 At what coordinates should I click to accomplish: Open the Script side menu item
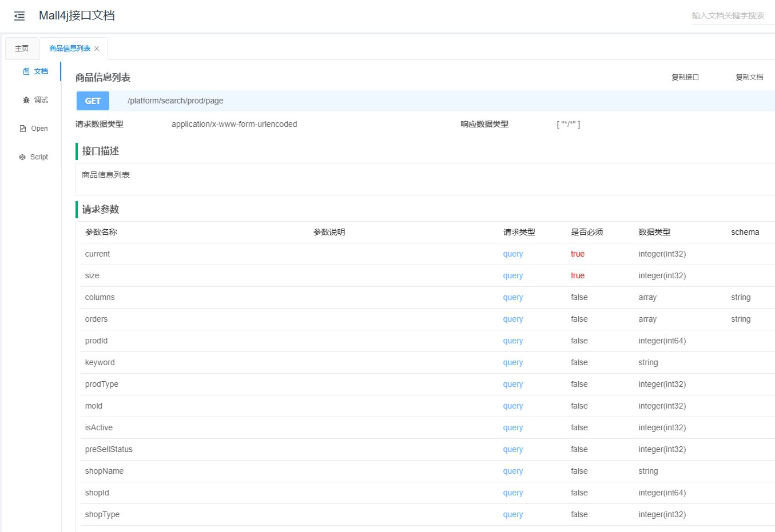coord(39,157)
